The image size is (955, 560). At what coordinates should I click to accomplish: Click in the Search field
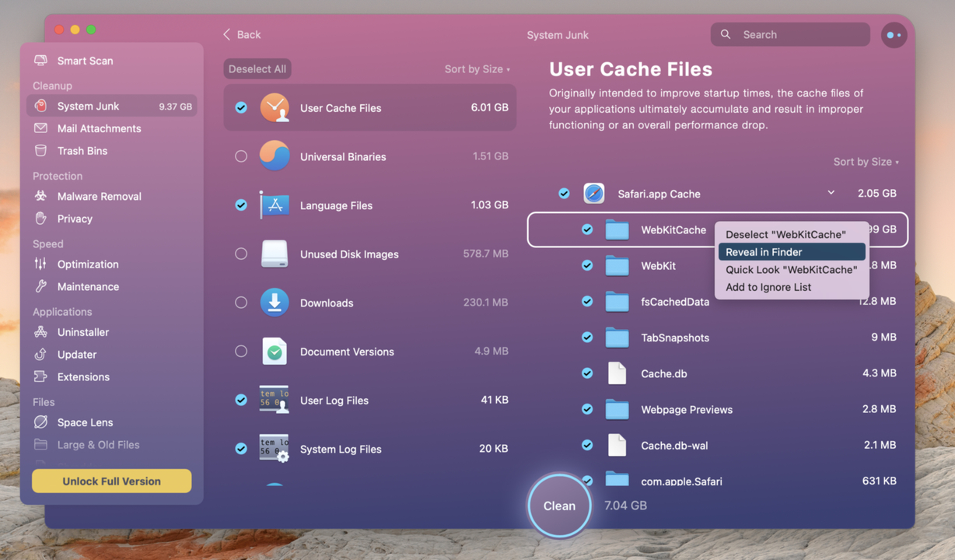click(x=790, y=35)
